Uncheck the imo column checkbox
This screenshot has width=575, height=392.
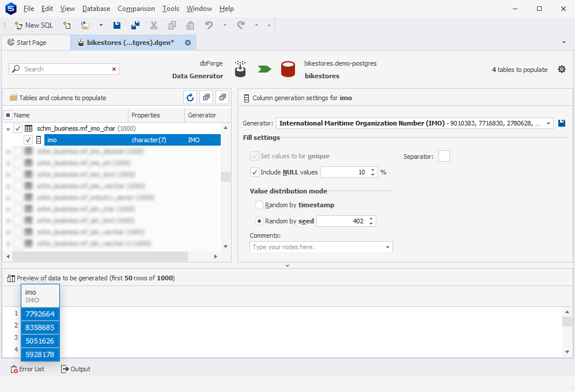click(x=28, y=140)
